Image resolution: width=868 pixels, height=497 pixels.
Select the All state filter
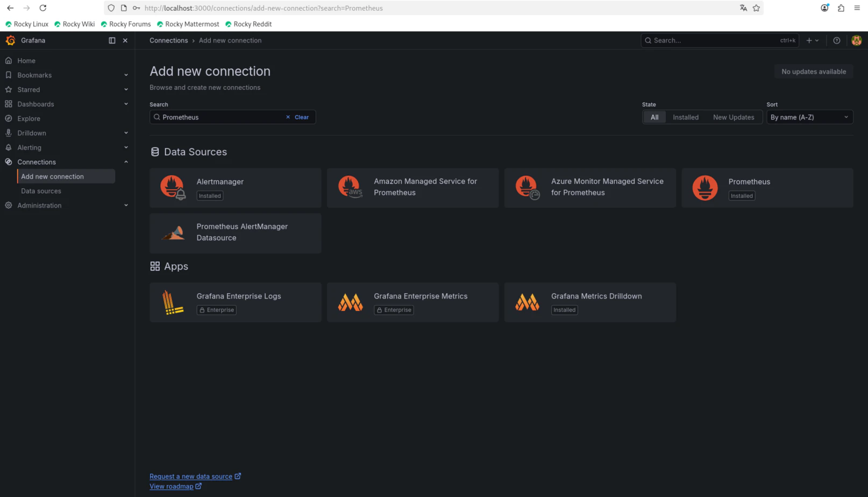click(654, 117)
